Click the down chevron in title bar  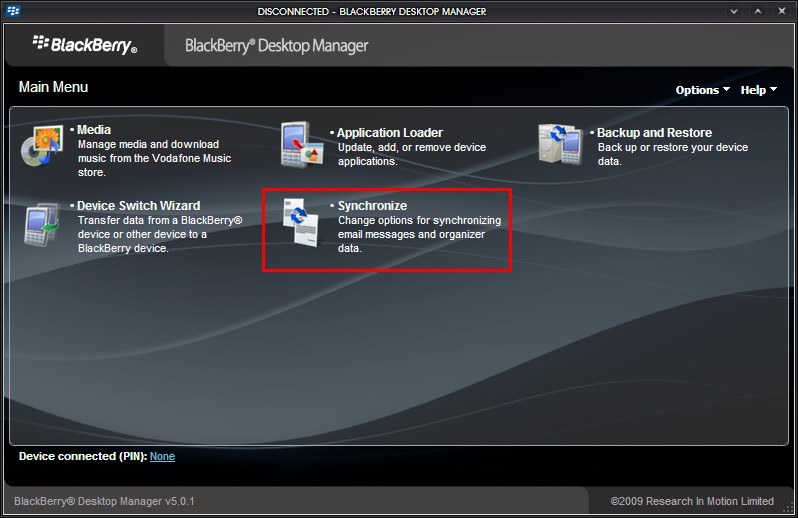(734, 11)
